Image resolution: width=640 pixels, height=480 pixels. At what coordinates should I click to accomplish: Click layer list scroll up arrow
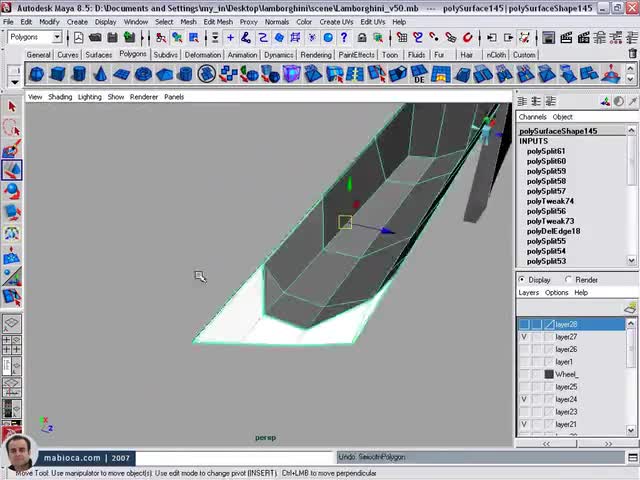(x=631, y=324)
